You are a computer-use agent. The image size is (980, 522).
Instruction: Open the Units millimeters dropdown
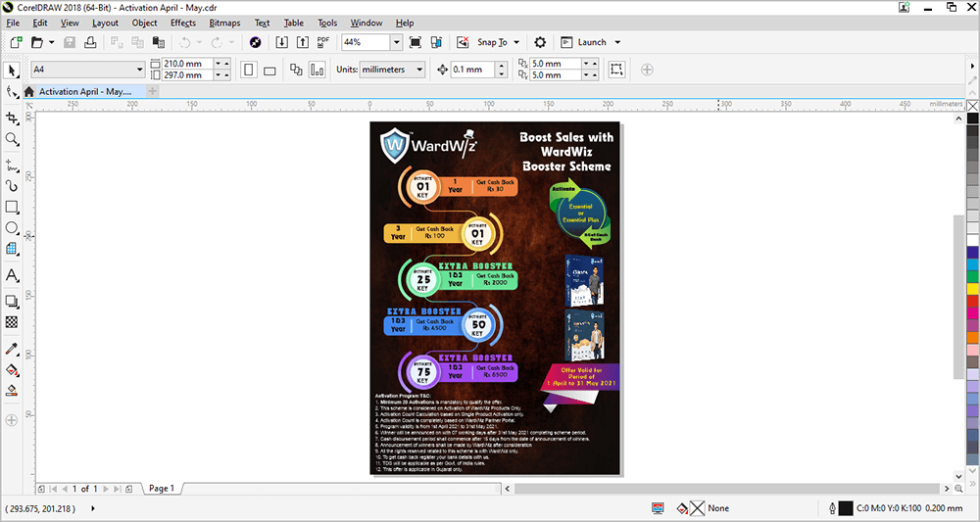(419, 70)
